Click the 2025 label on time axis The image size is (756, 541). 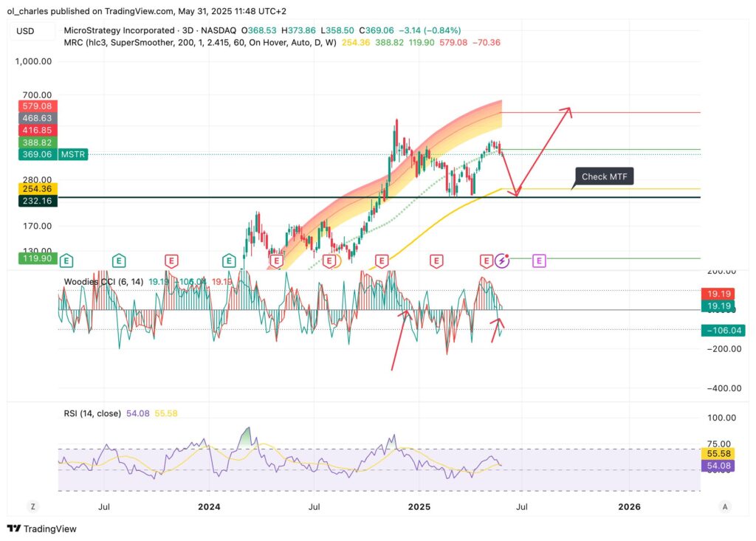coord(419,506)
